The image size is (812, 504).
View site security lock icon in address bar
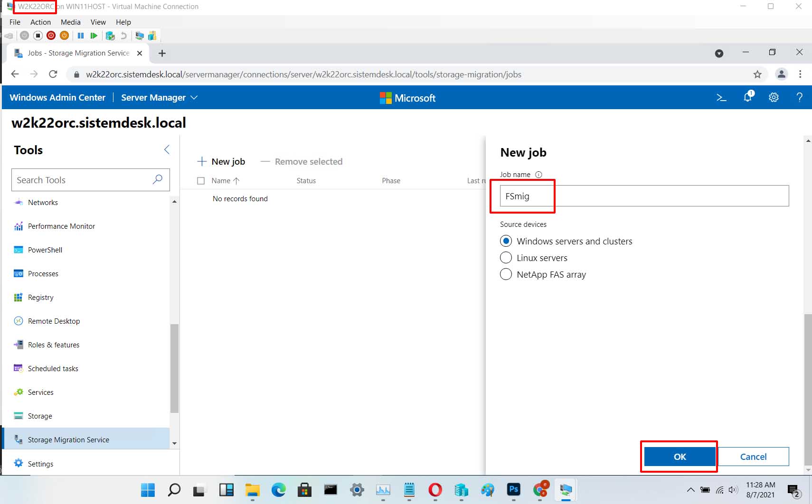[76, 75]
